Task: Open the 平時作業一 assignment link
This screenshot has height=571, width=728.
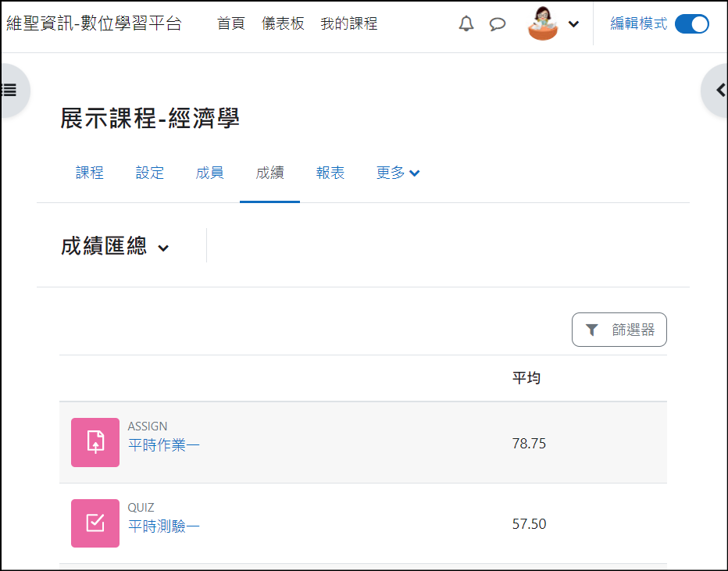Action: click(164, 445)
